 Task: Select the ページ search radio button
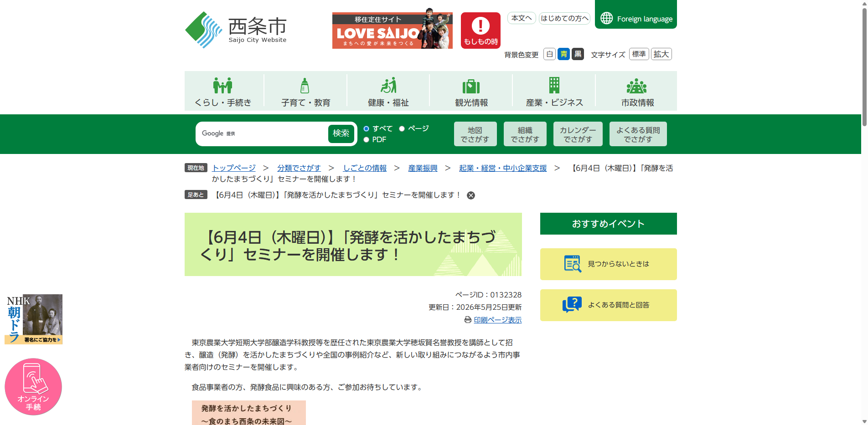402,129
